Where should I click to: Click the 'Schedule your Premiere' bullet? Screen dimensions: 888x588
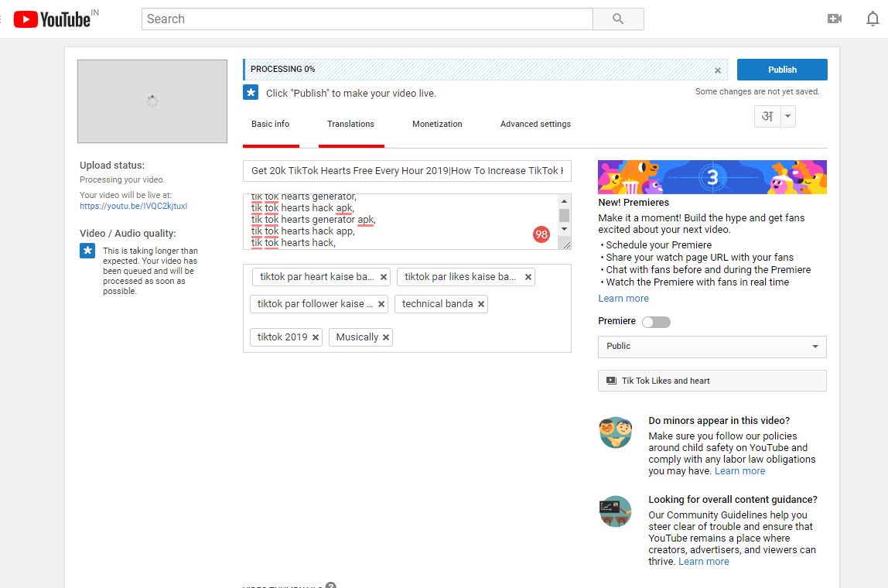point(658,245)
